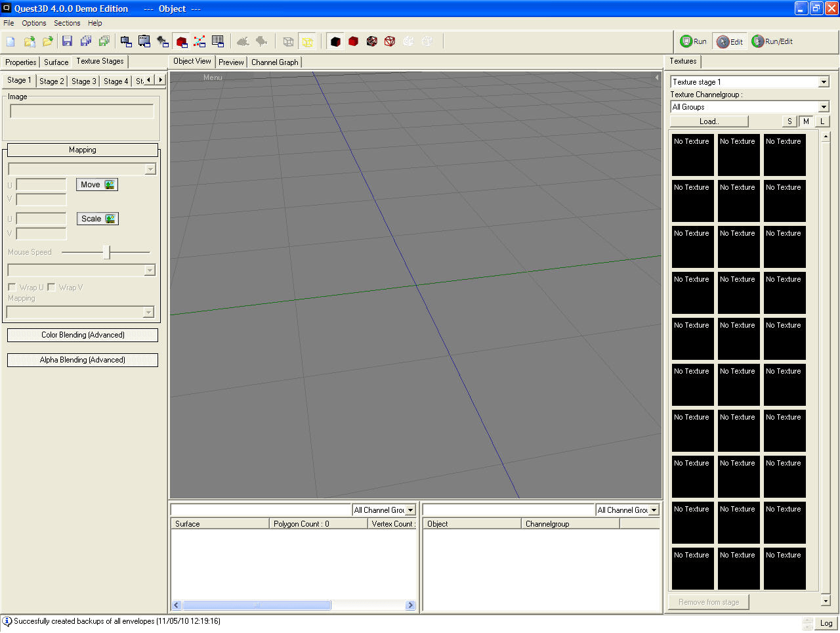Open the lined list section icon

(x=218, y=41)
